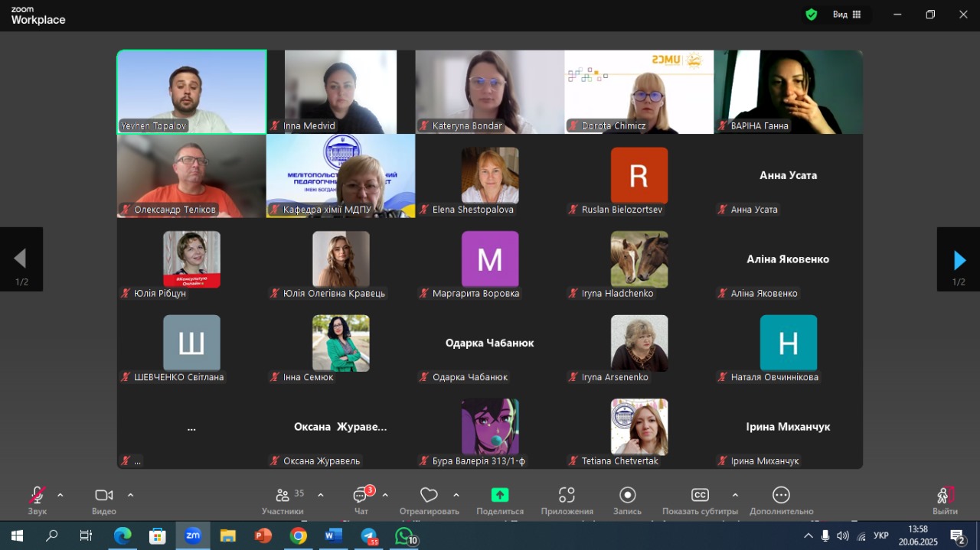Start recording with the Record button
The image size is (980, 550).
point(627,500)
